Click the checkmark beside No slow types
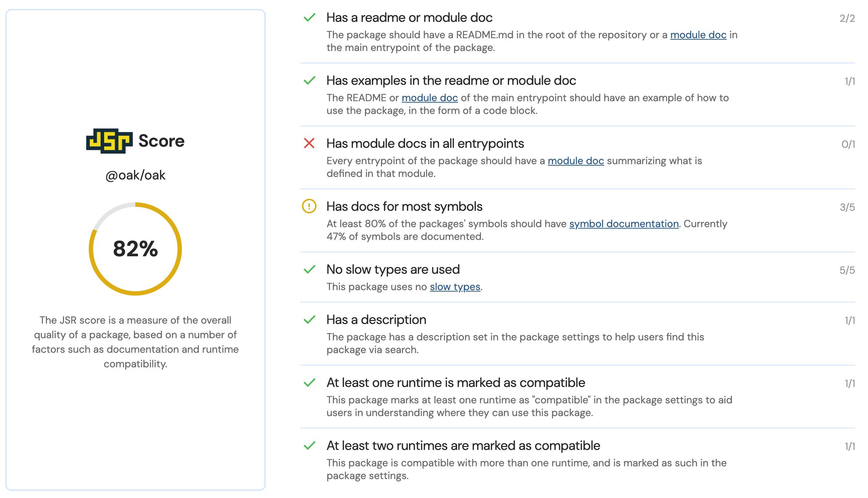 (309, 269)
